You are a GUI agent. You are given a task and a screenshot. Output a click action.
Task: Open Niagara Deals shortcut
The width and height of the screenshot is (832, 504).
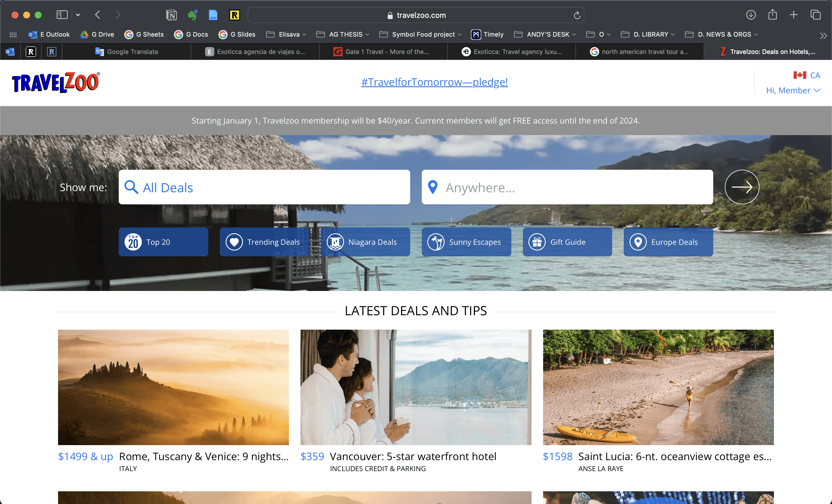click(x=365, y=242)
